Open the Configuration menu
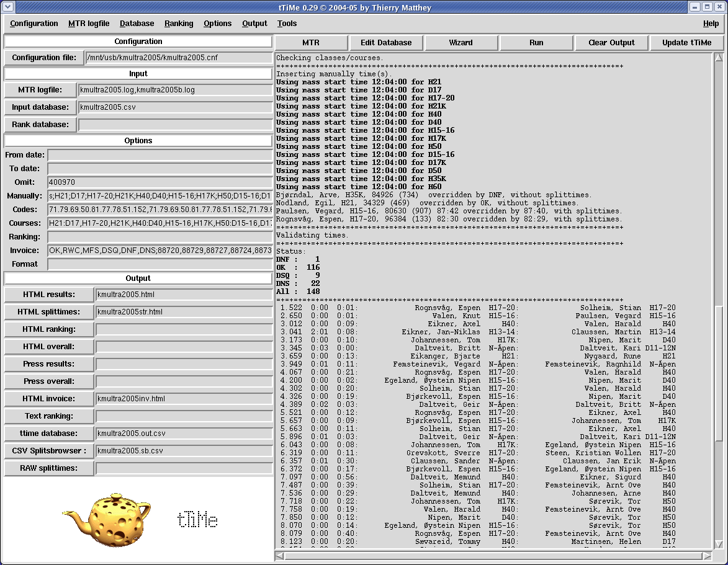 (x=34, y=24)
